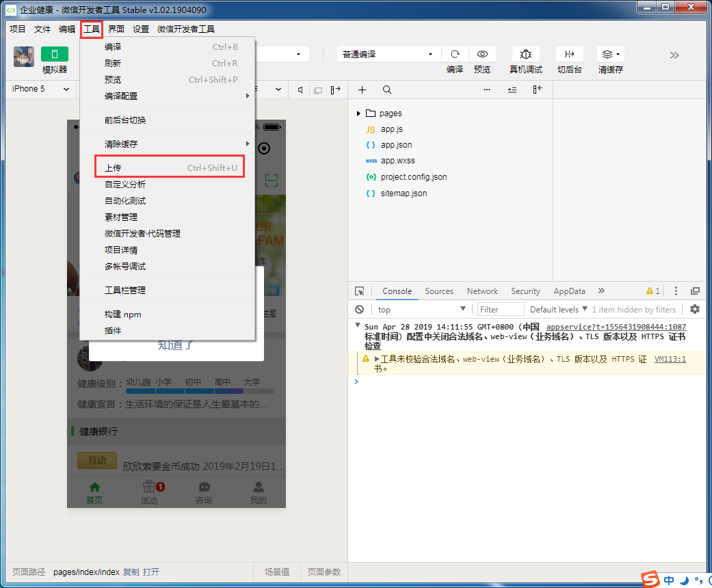Click the detach simulator window icon

[318, 90]
